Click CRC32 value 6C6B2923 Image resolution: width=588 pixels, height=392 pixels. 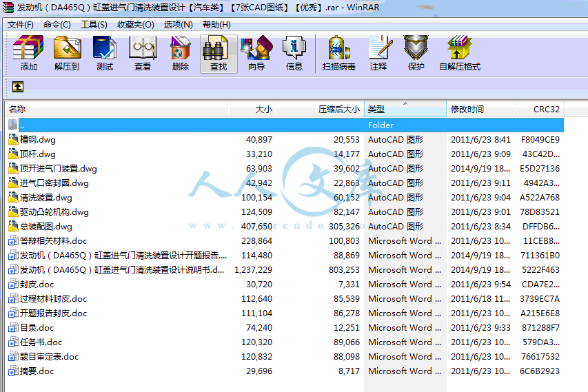(540, 371)
